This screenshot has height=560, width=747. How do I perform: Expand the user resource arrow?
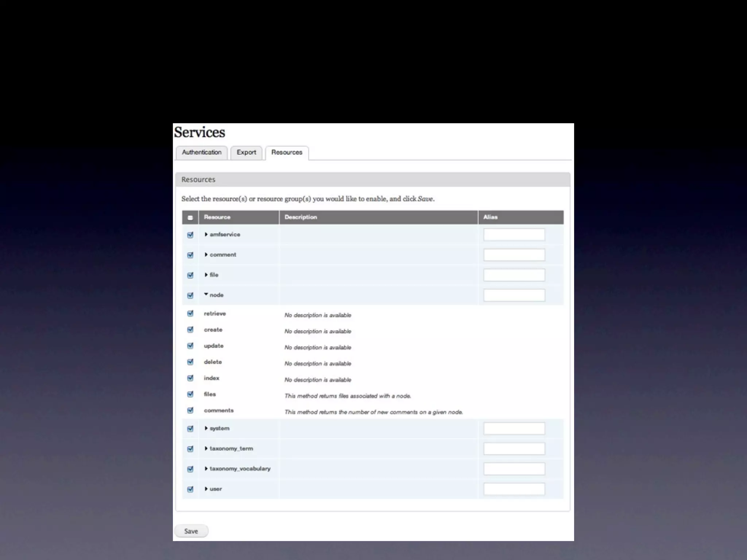[x=206, y=489]
